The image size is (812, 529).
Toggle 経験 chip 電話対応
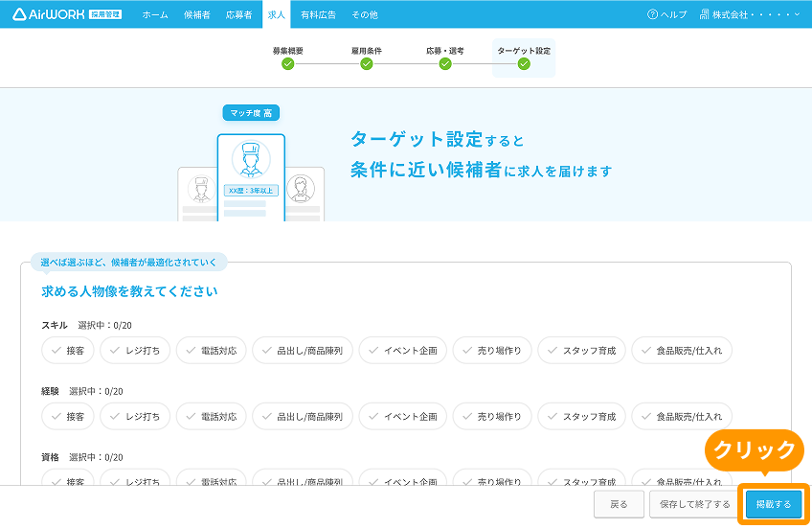[x=212, y=416]
